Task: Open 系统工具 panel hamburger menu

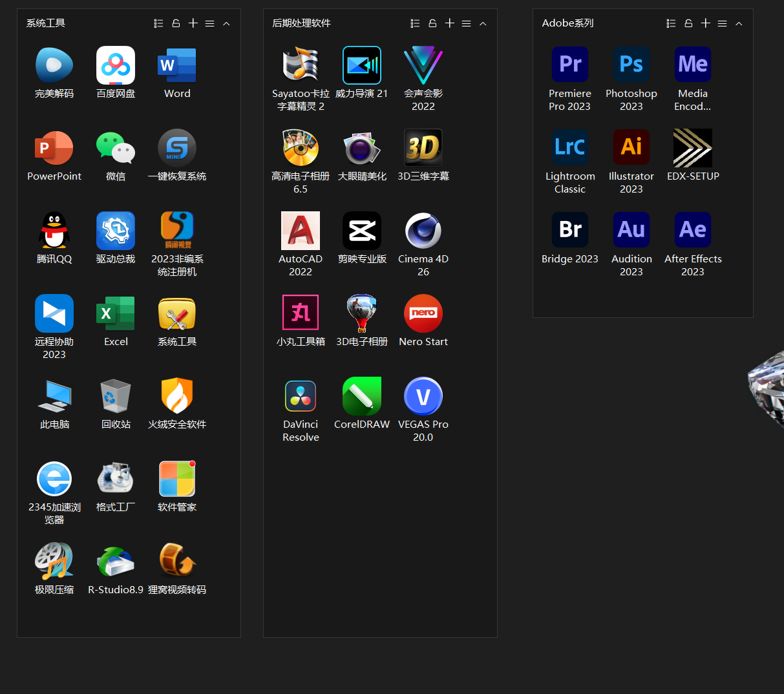Action: (209, 23)
